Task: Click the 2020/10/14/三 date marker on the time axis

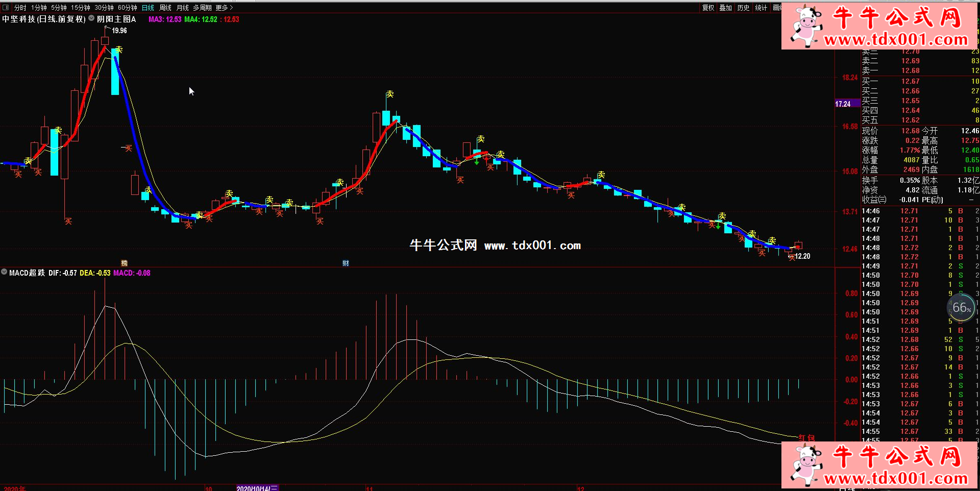Action: click(x=257, y=488)
